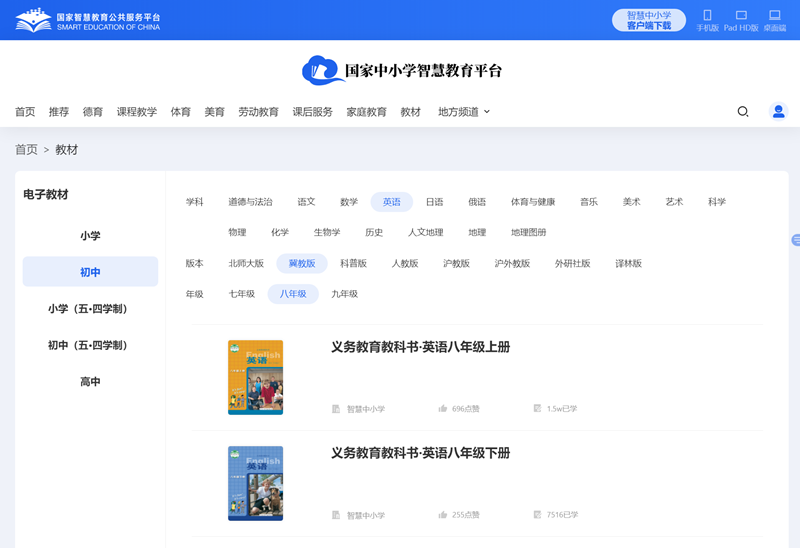Choose the 语文 subject filter

tap(306, 202)
